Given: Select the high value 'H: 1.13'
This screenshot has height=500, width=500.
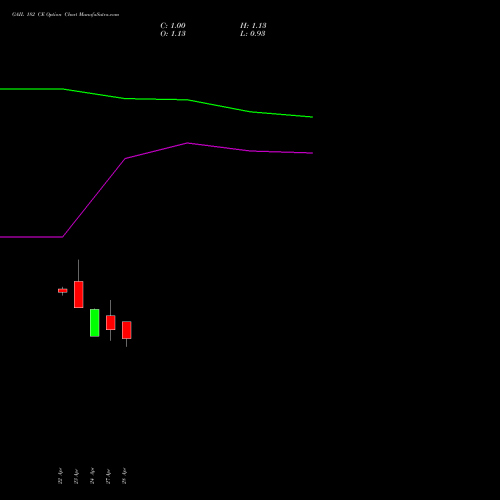Looking at the screenshot, I should [x=253, y=25].
